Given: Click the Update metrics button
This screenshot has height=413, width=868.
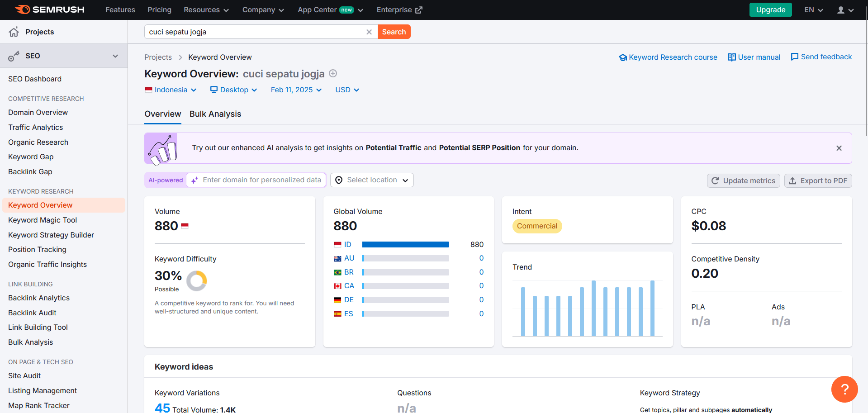Looking at the screenshot, I should 744,180.
